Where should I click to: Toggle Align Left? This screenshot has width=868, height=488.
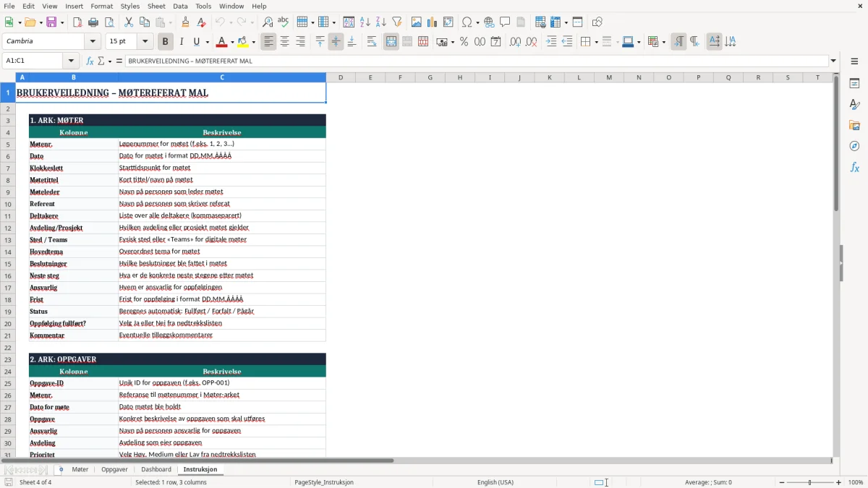(x=268, y=42)
